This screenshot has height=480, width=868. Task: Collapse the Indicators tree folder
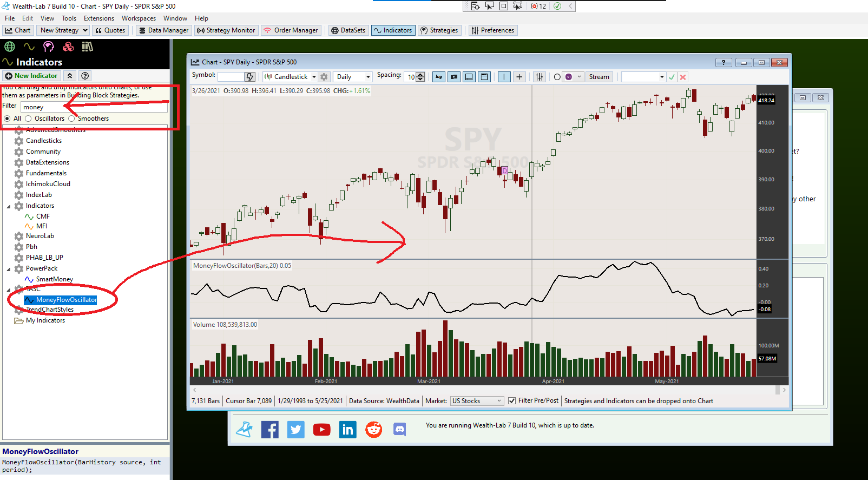click(9, 206)
